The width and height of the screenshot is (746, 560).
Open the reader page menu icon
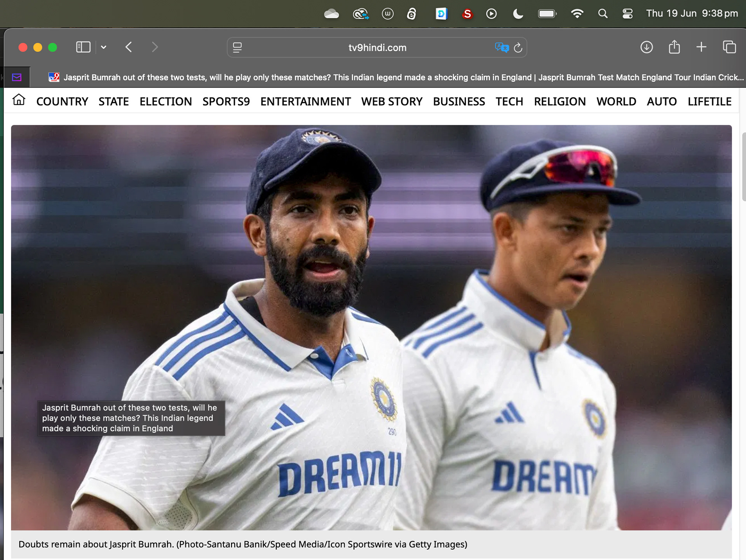[237, 47]
